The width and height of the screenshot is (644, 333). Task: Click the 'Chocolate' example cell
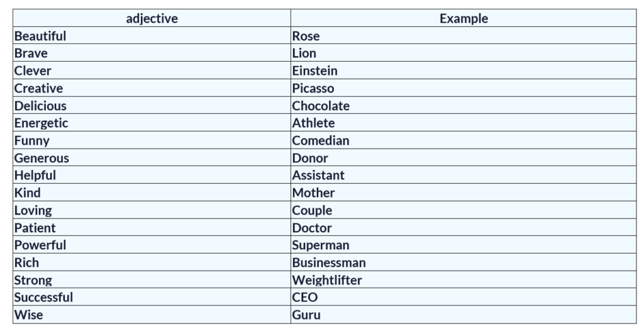(x=321, y=106)
